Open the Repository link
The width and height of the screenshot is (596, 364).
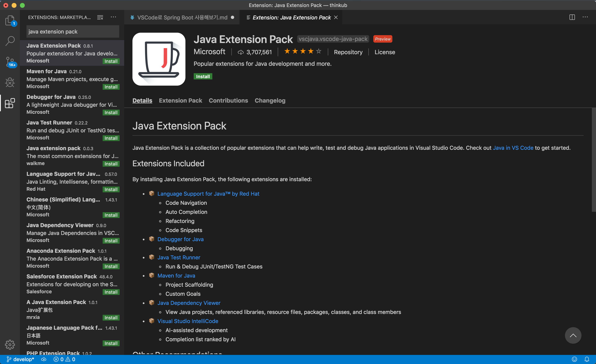pos(348,52)
